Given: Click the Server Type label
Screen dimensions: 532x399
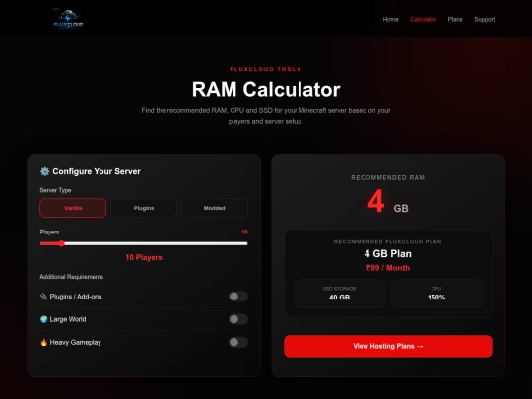Looking at the screenshot, I should pos(55,190).
